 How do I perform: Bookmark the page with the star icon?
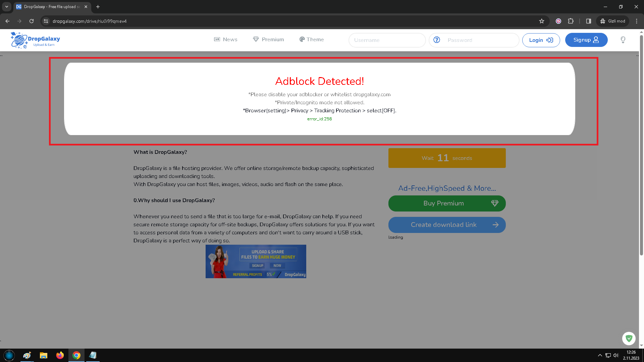tap(542, 21)
